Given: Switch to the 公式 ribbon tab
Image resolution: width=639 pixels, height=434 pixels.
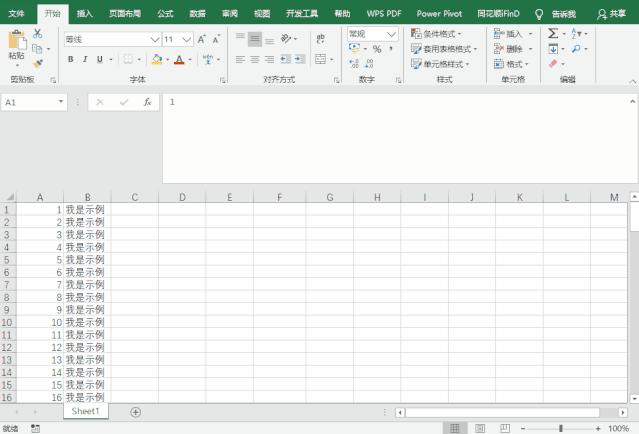Looking at the screenshot, I should pyautogui.click(x=165, y=13).
